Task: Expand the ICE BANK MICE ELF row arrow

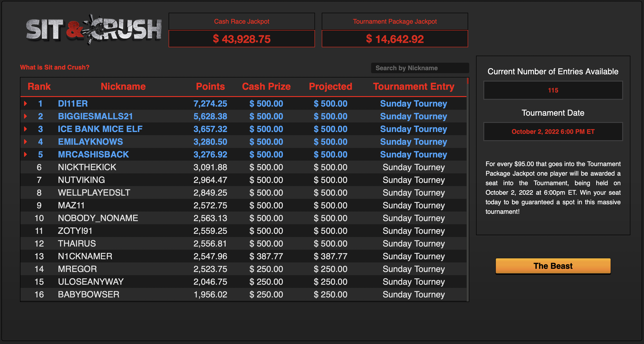Action: point(25,129)
